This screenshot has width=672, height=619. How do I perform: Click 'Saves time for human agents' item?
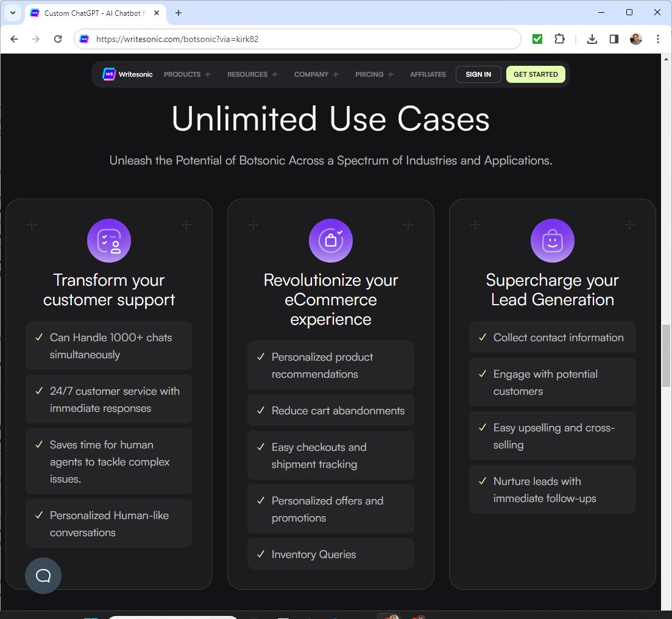(109, 461)
